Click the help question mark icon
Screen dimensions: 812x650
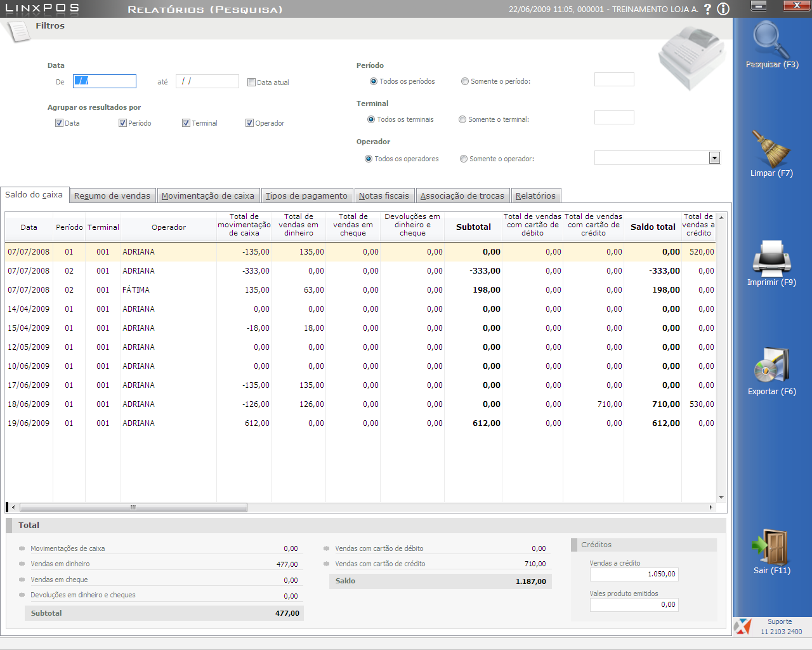click(x=707, y=9)
